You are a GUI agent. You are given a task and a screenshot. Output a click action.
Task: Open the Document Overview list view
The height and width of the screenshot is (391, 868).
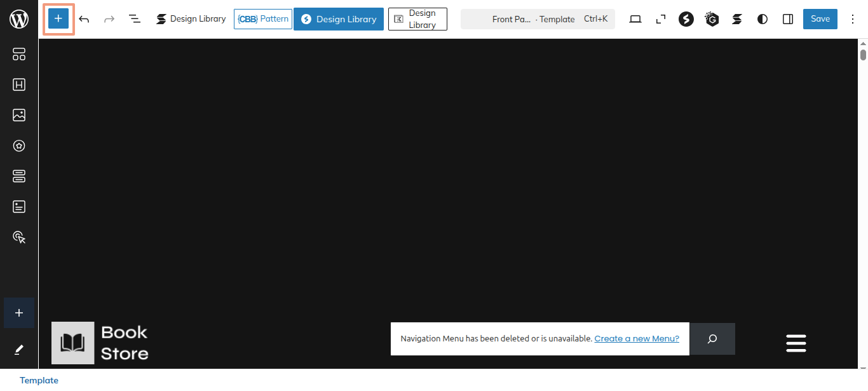(135, 19)
